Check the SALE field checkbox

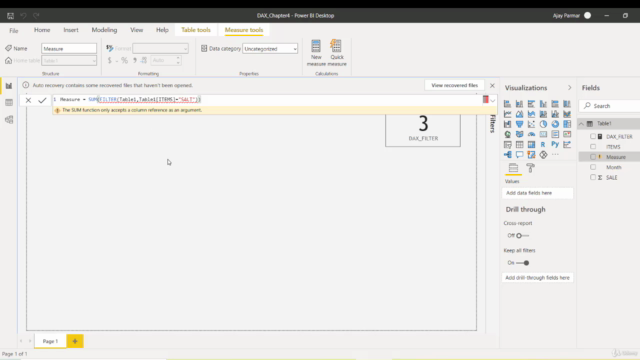click(593, 177)
